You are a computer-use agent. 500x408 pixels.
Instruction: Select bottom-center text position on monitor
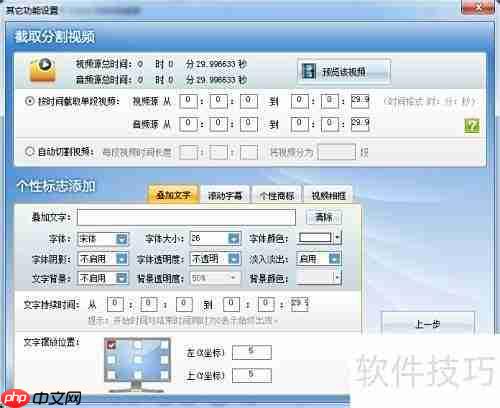[137, 375]
